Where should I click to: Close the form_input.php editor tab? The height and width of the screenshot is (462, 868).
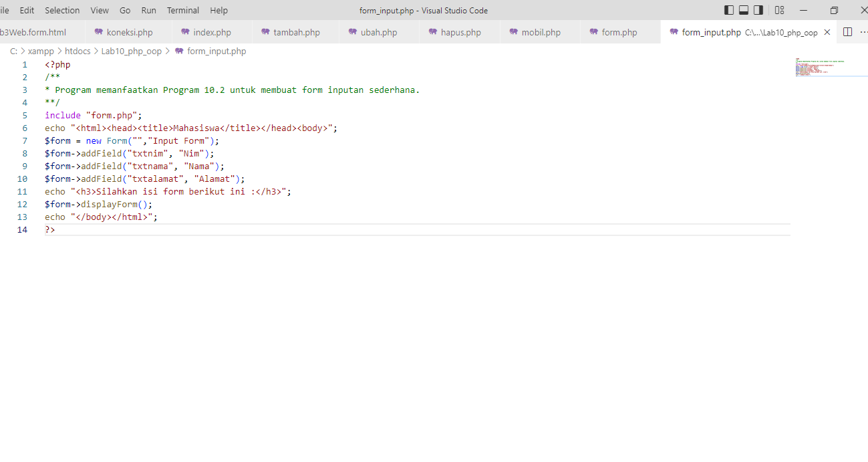tap(827, 31)
